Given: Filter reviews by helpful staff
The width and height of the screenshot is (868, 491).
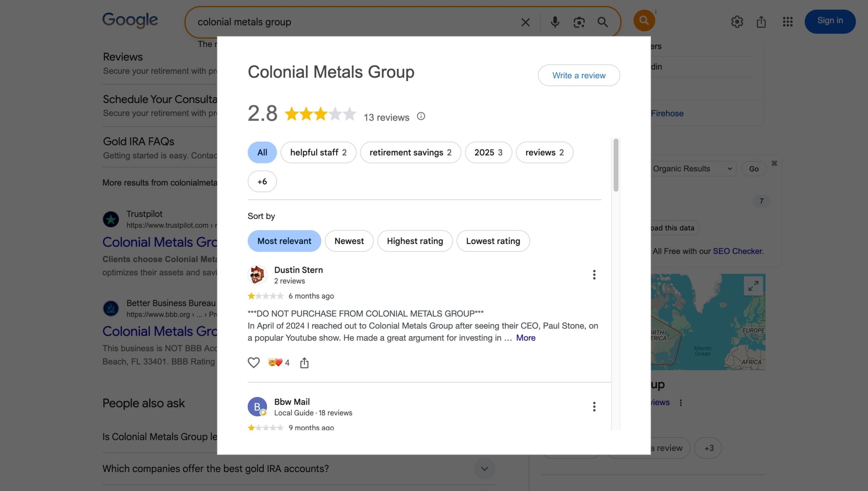Looking at the screenshot, I should coord(318,152).
